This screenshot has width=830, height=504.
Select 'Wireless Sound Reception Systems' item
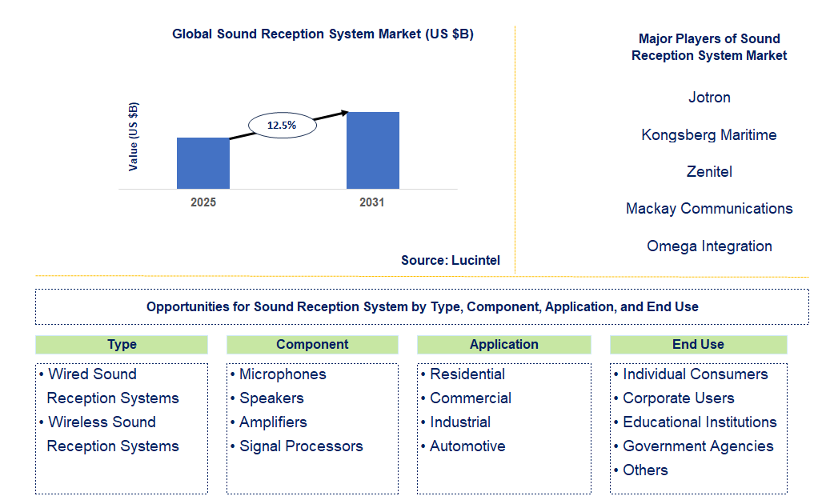point(110,434)
